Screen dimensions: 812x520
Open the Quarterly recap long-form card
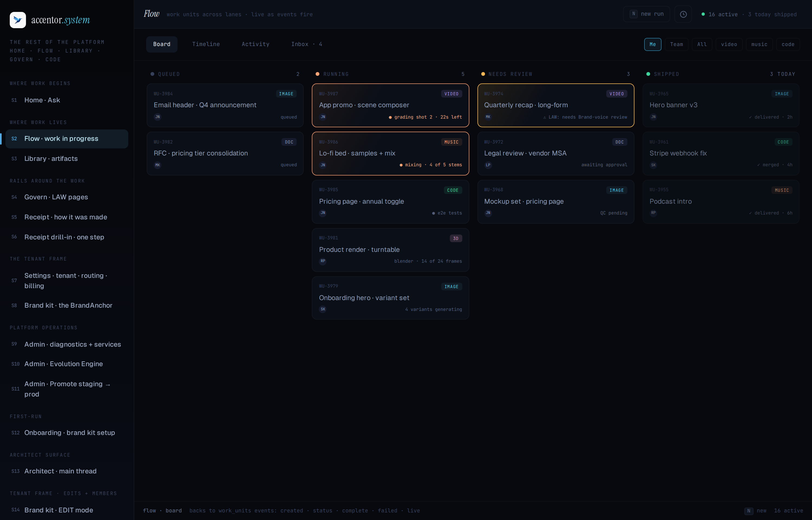[x=556, y=105]
